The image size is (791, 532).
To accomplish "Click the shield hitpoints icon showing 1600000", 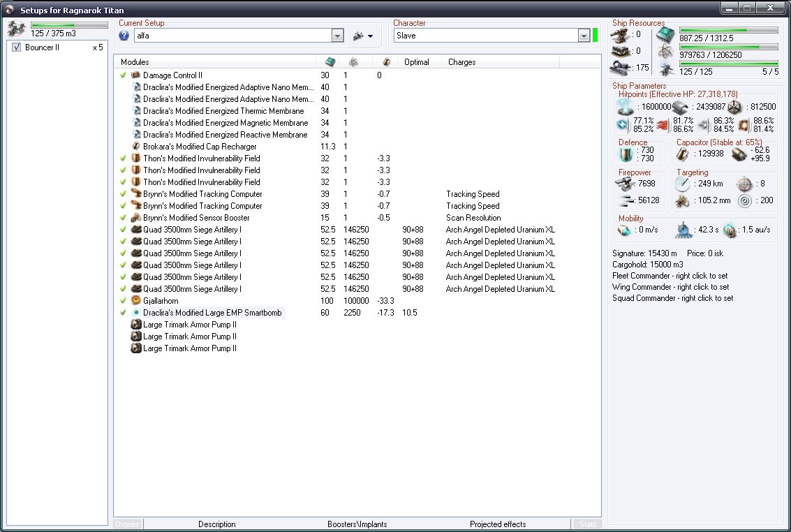I will tap(626, 107).
